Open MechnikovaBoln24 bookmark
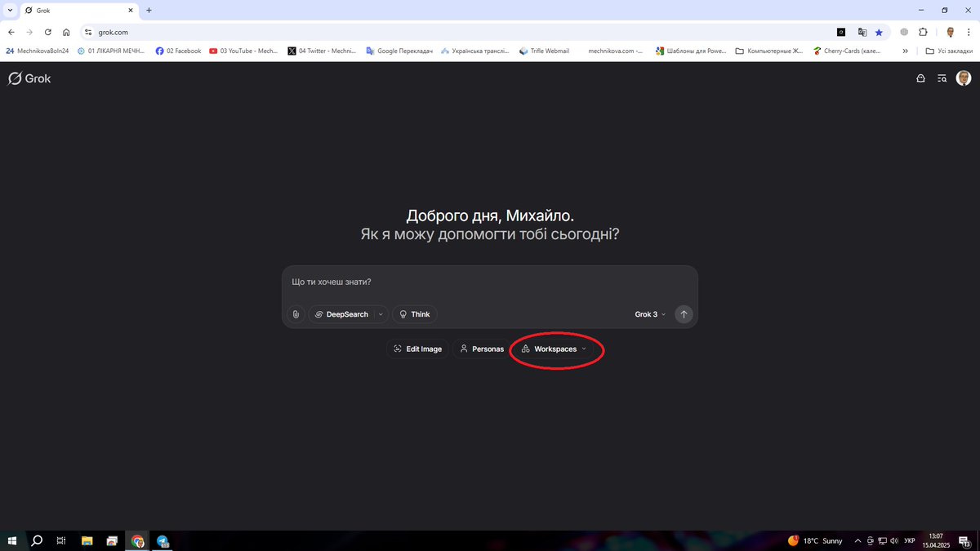980x551 pixels. tap(38, 51)
